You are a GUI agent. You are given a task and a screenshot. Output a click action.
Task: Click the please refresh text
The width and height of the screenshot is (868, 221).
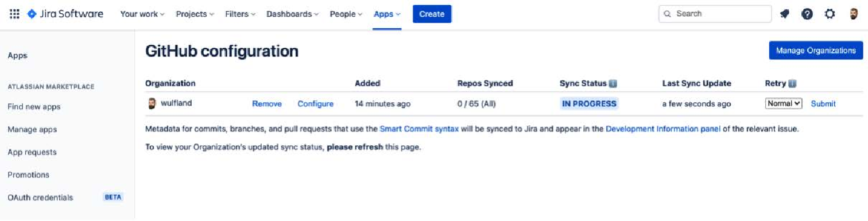[x=354, y=147]
